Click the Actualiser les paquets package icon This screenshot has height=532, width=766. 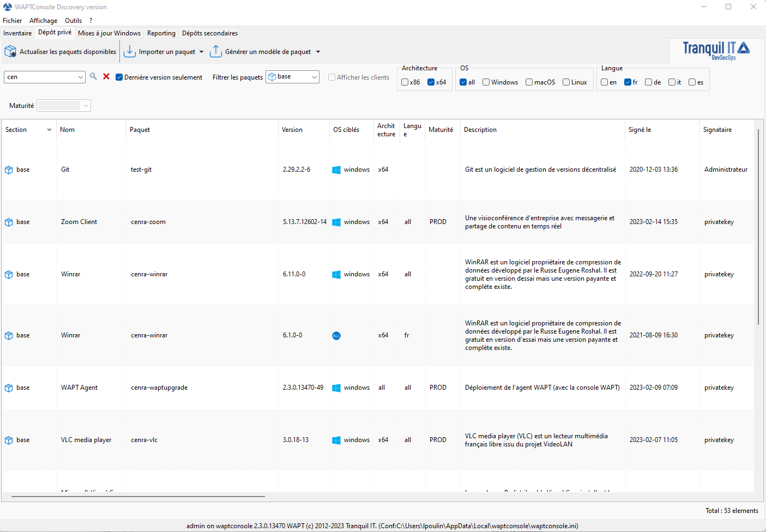[x=10, y=51]
